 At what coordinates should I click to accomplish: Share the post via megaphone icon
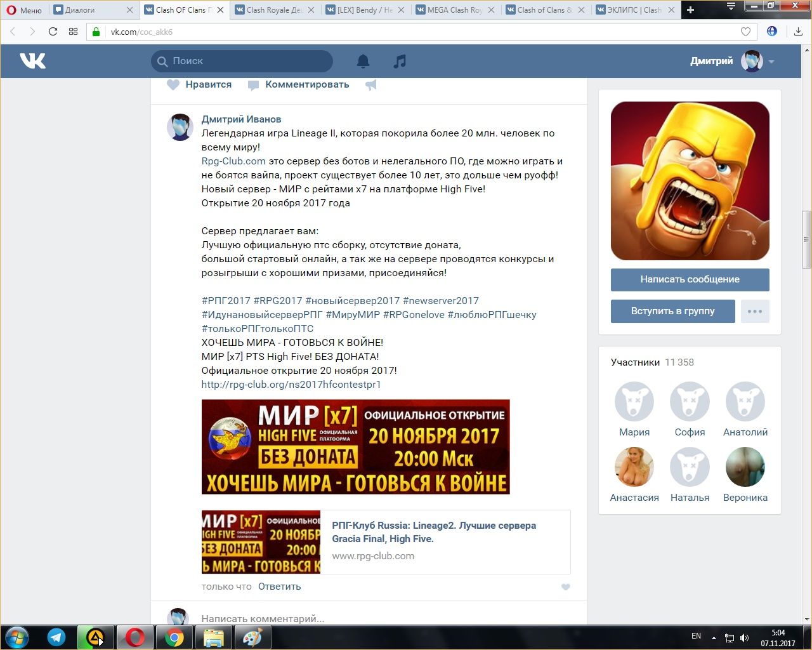(x=371, y=84)
